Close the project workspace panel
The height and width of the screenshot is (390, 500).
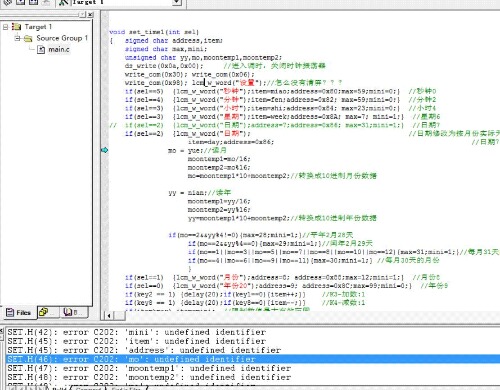tap(90, 15)
